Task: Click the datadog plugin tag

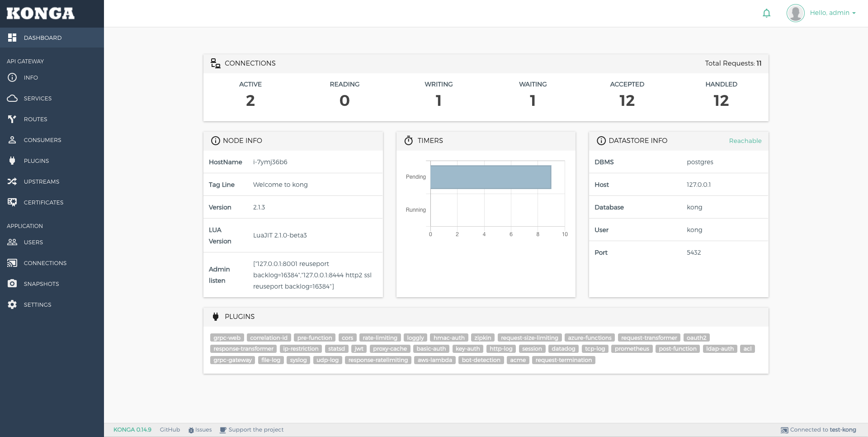Action: (563, 349)
